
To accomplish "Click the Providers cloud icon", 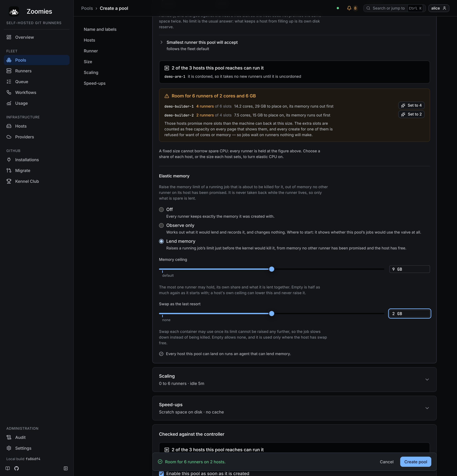I will pos(9,137).
